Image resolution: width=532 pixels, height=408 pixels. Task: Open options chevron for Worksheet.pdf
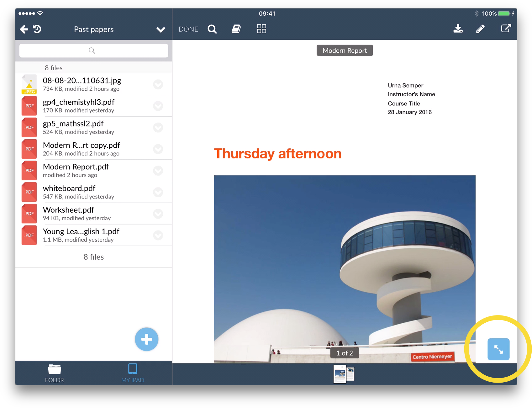158,214
